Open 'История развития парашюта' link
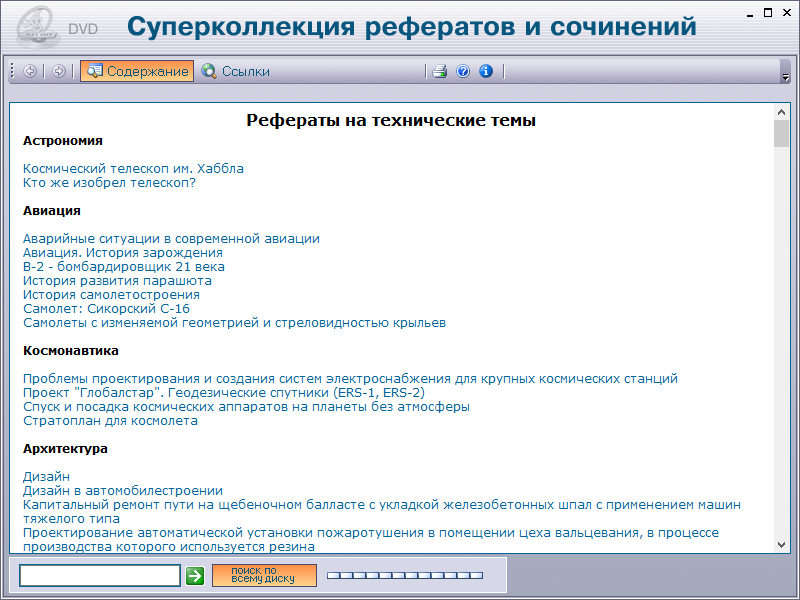 (117, 281)
